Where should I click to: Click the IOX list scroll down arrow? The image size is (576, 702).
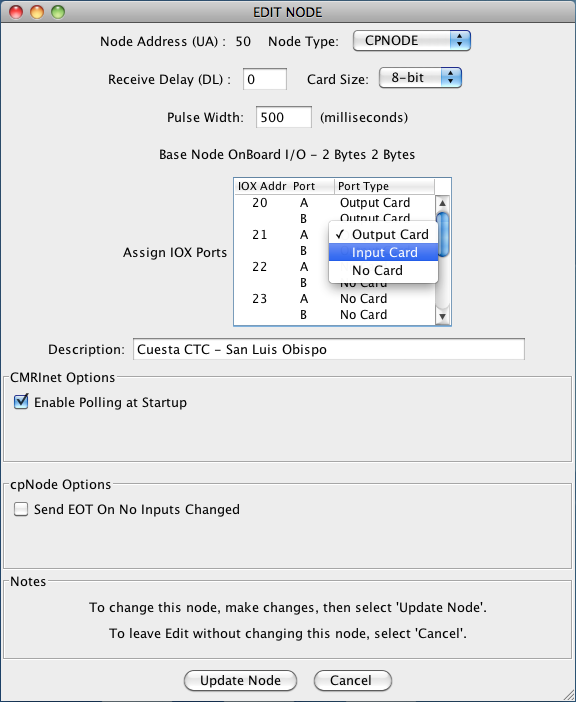(x=442, y=317)
